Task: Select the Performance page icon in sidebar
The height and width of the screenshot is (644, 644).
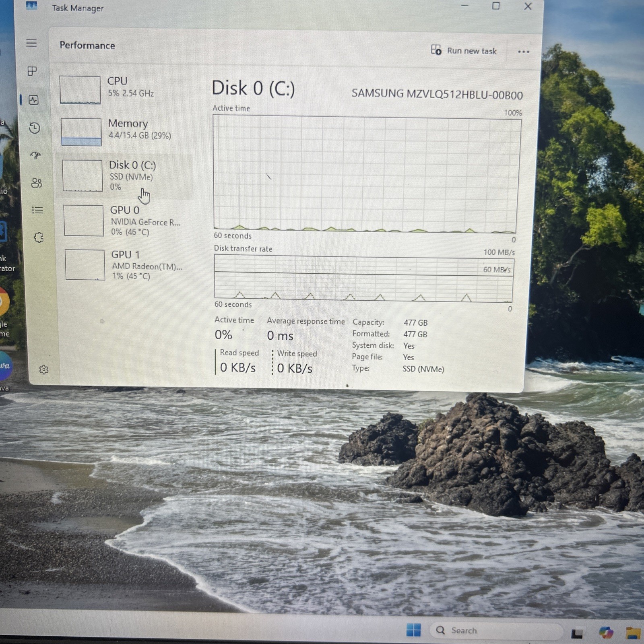Action: coord(34,100)
